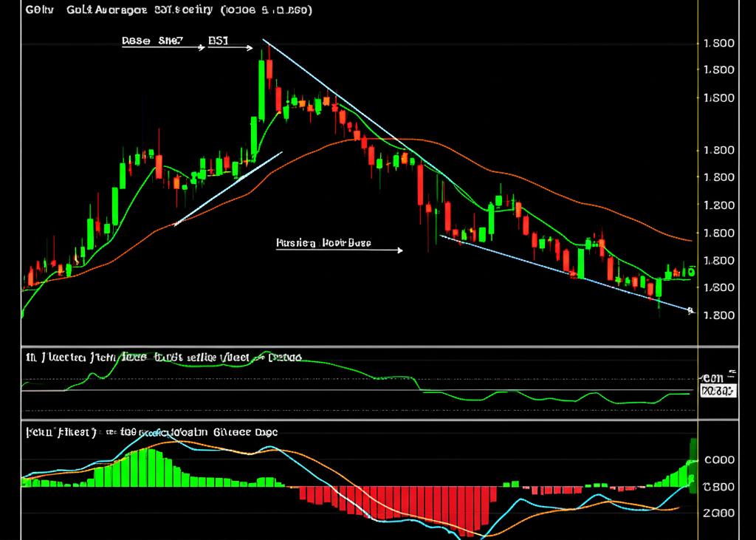756x540 pixels.
Task: Click the small marker at the support trendline end
Action: click(690, 310)
